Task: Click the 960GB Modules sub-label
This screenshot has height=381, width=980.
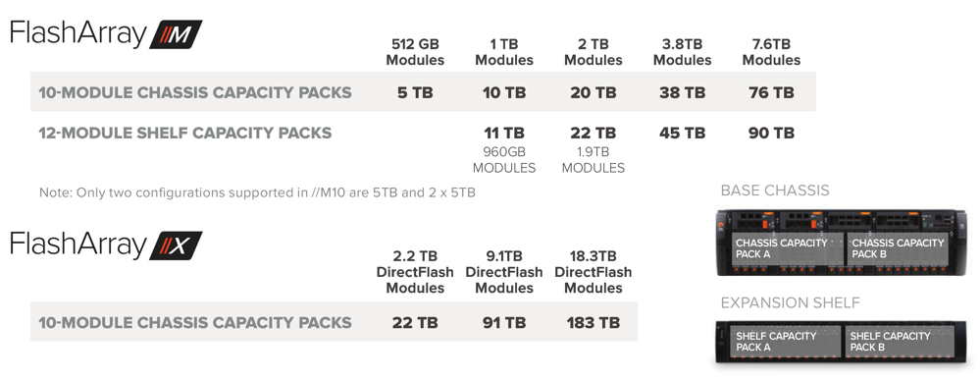Action: 504,160
